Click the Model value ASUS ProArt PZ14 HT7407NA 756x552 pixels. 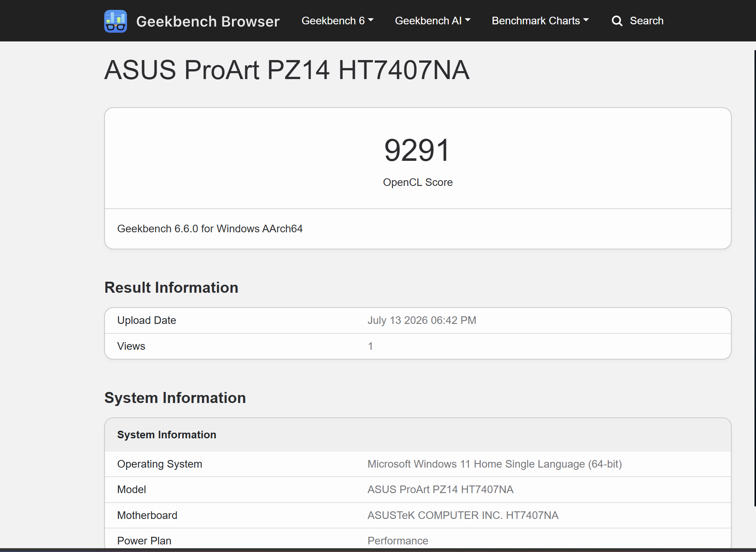[x=440, y=490]
